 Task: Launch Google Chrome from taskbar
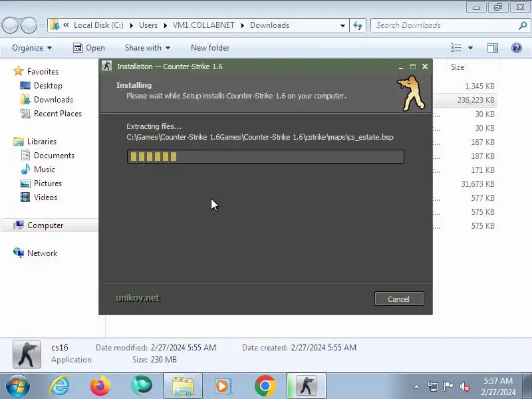coord(265,386)
